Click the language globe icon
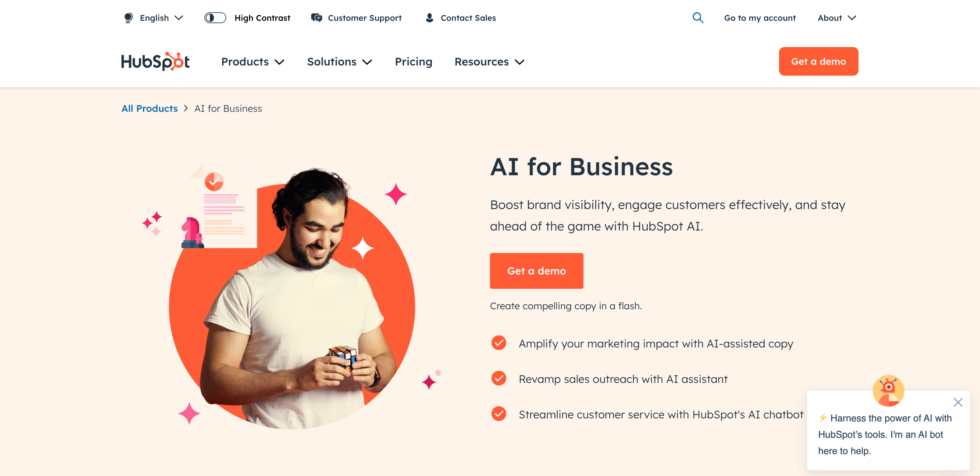Image resolution: width=980 pixels, height=476 pixels. [128, 17]
